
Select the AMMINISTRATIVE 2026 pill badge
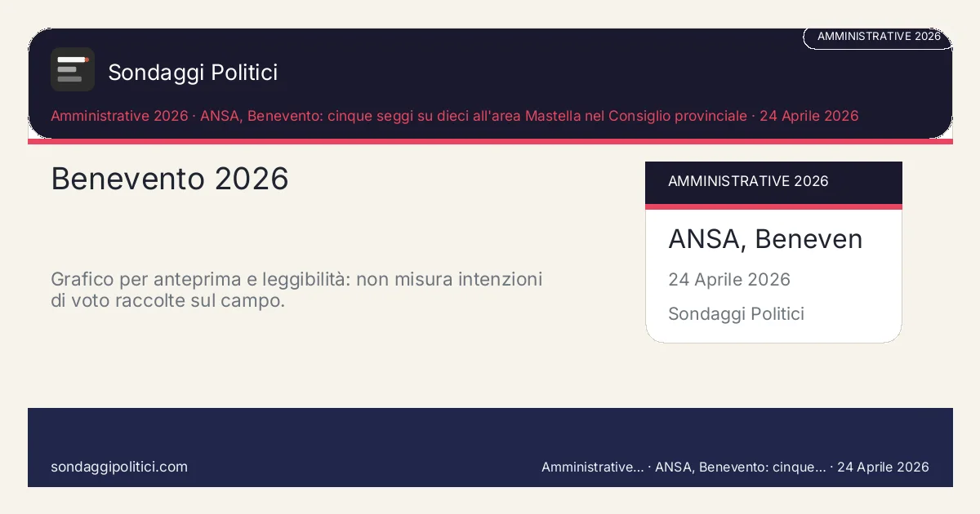[x=878, y=37]
